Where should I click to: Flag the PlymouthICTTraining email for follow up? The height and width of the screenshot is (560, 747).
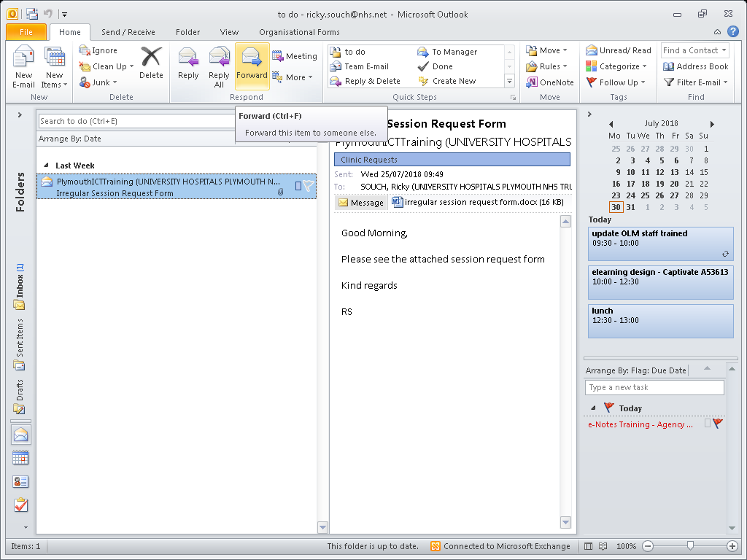309,186
